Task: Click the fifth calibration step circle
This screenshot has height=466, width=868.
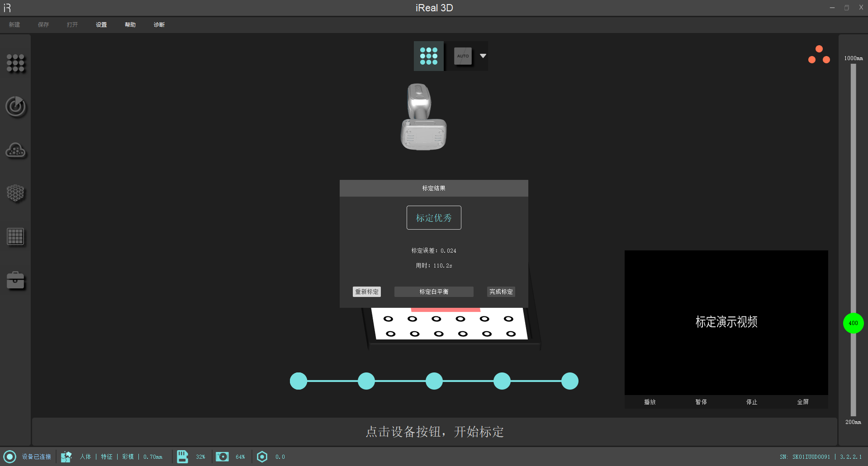Action: pos(570,381)
